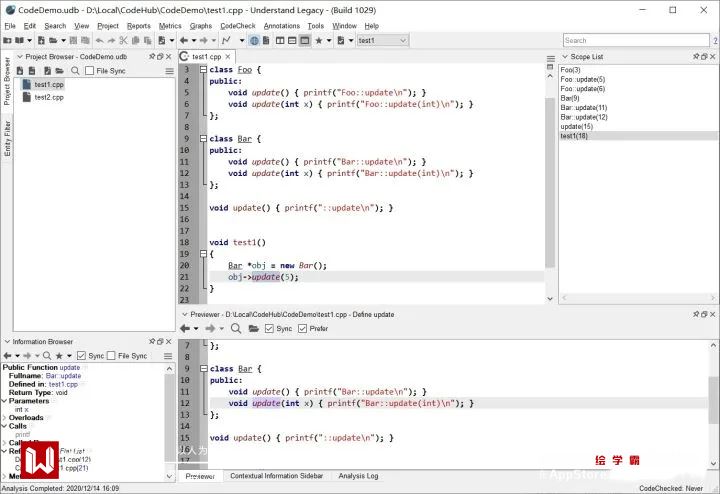The image size is (720, 494).
Task: Select the split vertical layout icon
Action: (280, 40)
